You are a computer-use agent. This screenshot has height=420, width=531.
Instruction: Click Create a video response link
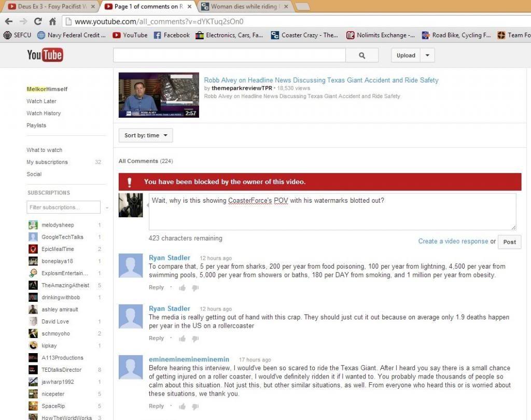[x=453, y=241]
